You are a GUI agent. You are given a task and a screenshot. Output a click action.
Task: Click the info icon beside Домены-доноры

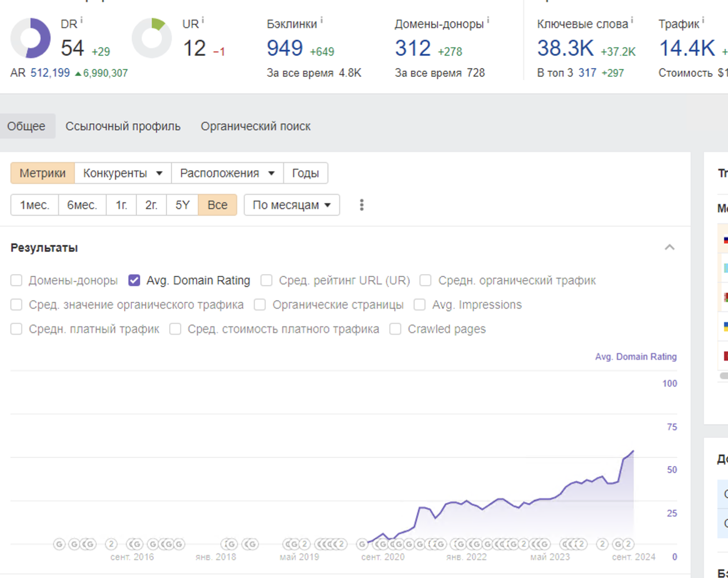[x=488, y=20]
